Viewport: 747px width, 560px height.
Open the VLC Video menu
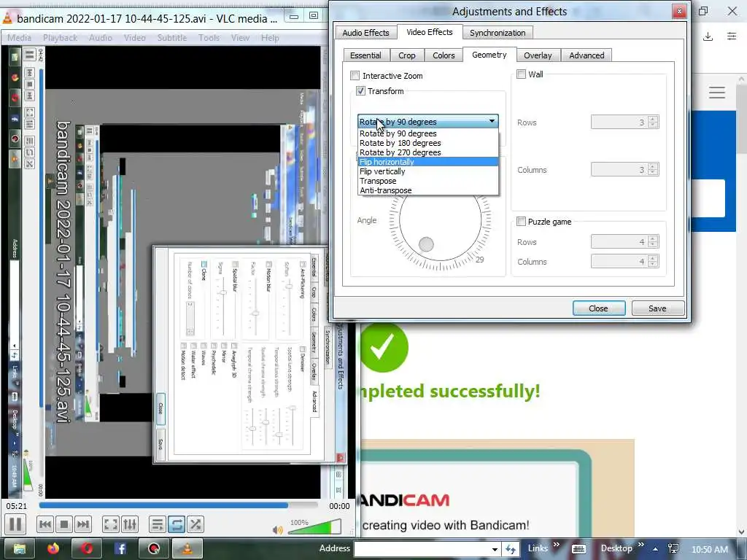click(x=135, y=38)
